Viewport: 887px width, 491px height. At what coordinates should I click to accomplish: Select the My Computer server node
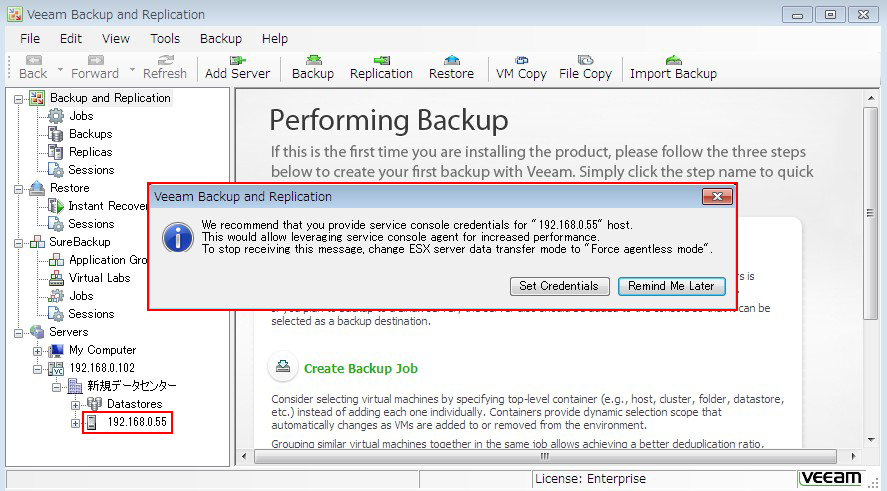[x=102, y=350]
